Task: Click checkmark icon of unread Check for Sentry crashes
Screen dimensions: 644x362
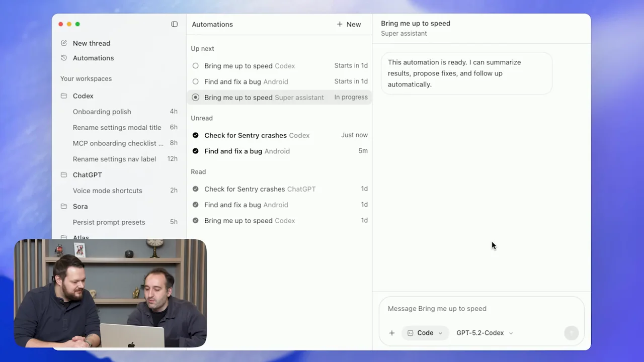Action: coord(196,135)
